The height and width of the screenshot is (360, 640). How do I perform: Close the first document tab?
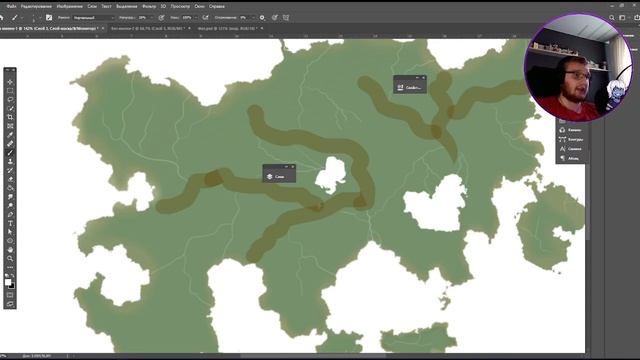click(103, 28)
